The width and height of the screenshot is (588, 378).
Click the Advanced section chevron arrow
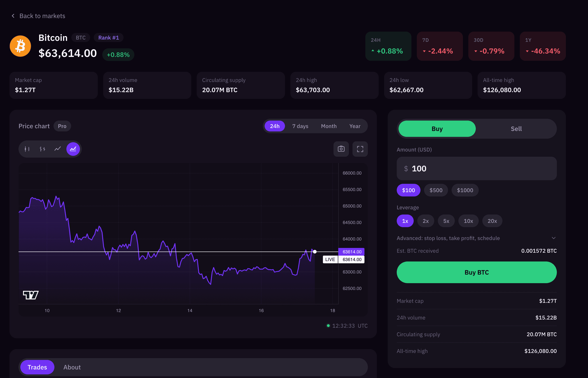(x=553, y=238)
